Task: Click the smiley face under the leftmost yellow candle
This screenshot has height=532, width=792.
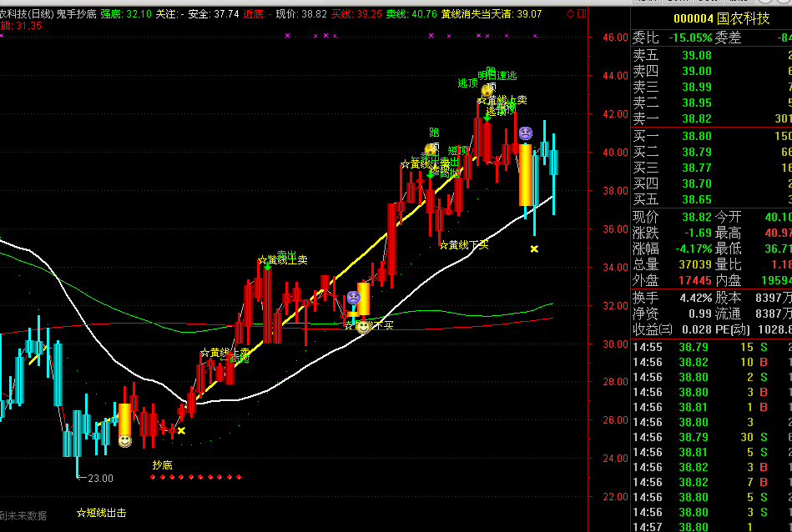Action: [124, 440]
